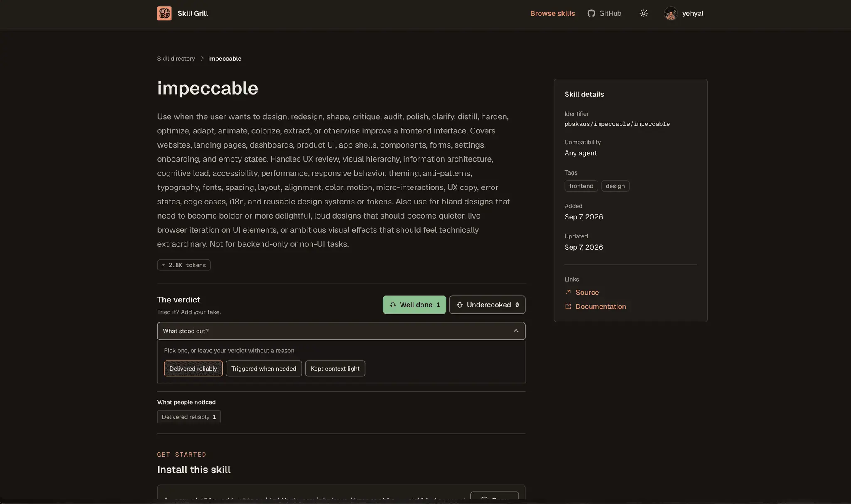
Task: Click the design tag
Action: coord(615,186)
